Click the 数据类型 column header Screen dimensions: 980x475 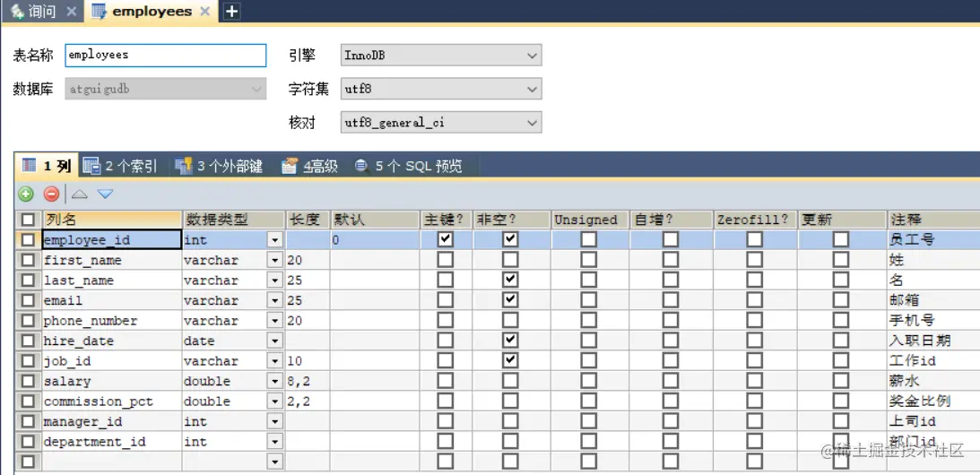coord(233,220)
